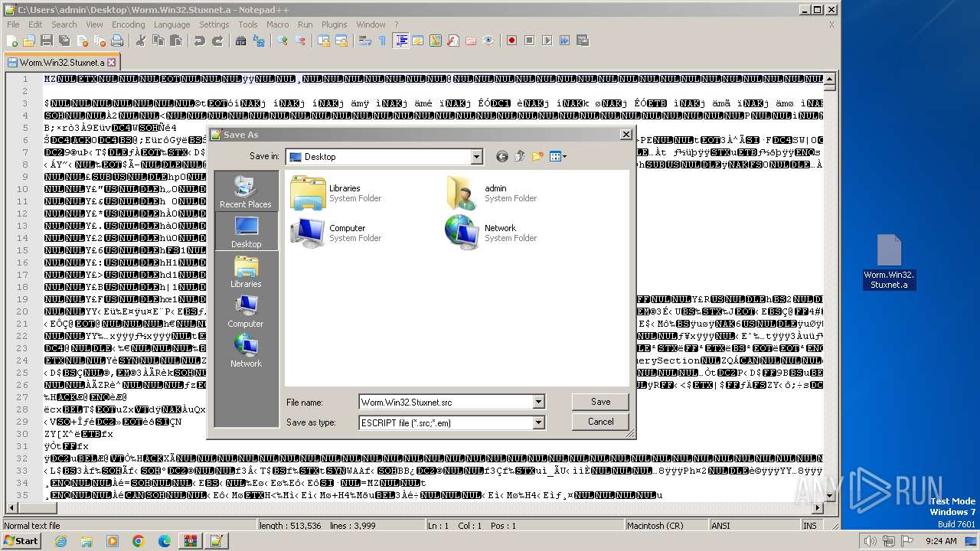Click the Paste toolbar icon
The image size is (980, 551).
pos(175,41)
